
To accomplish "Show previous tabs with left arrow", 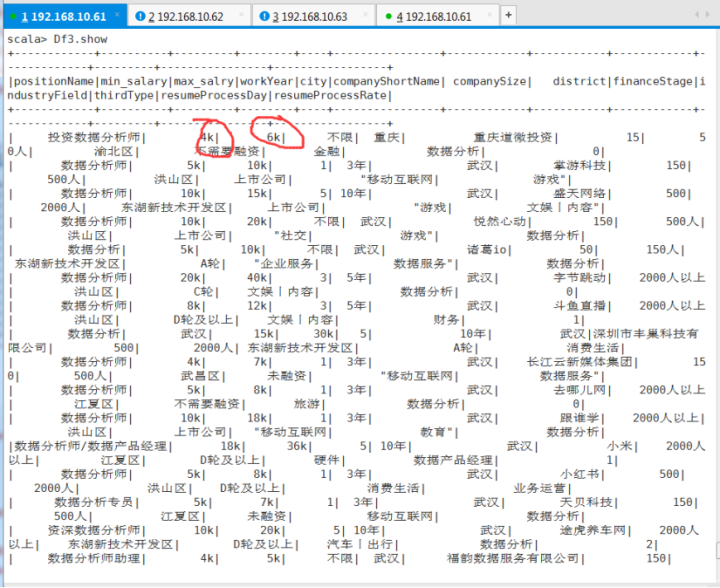I will click(697, 15).
